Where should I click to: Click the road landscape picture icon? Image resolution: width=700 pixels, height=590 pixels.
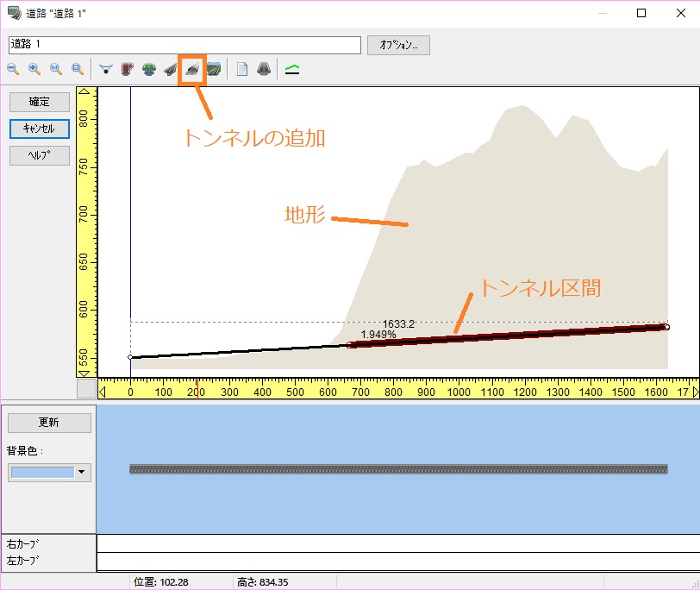(x=214, y=69)
